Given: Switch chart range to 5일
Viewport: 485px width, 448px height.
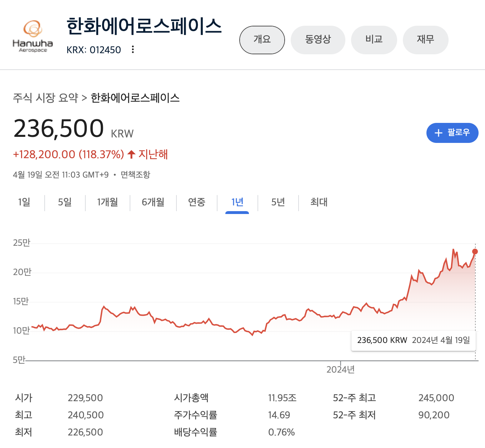Looking at the screenshot, I should click(x=65, y=202).
